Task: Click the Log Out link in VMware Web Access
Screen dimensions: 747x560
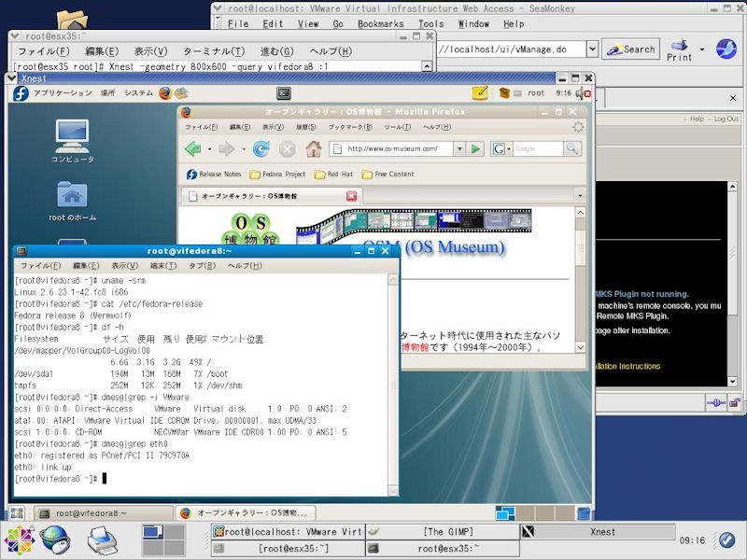Action: 726,119
